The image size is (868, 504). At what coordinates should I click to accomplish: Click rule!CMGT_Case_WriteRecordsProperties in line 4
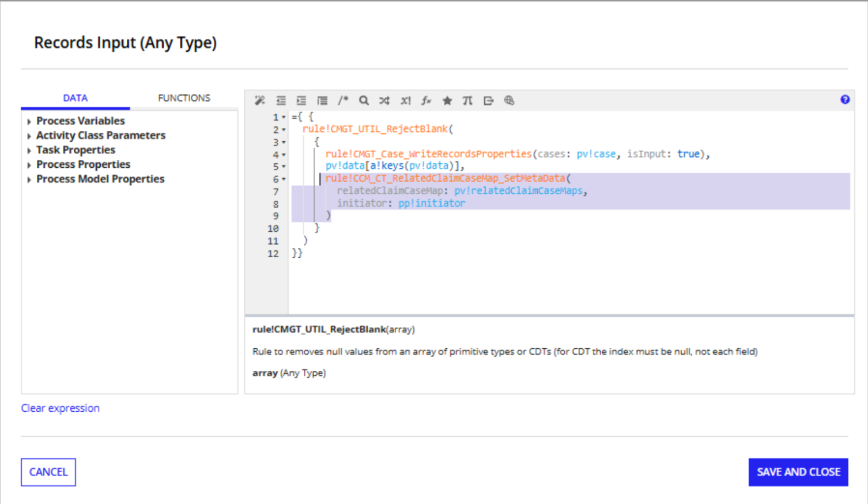click(x=428, y=154)
